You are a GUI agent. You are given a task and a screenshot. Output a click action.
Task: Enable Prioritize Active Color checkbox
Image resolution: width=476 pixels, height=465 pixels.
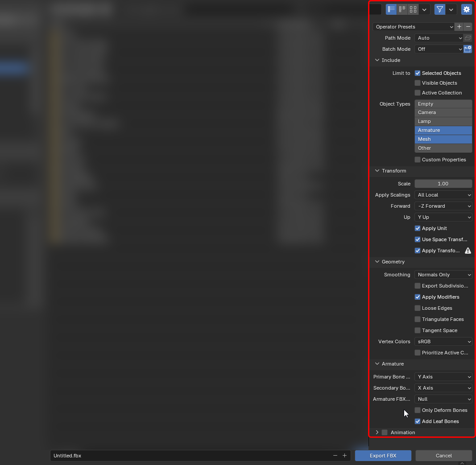coord(418,353)
